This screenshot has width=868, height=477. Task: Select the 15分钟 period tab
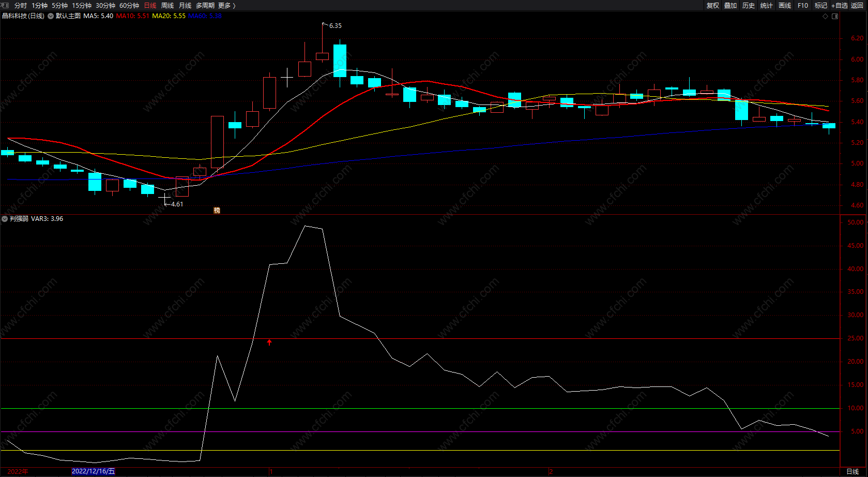tap(82, 6)
